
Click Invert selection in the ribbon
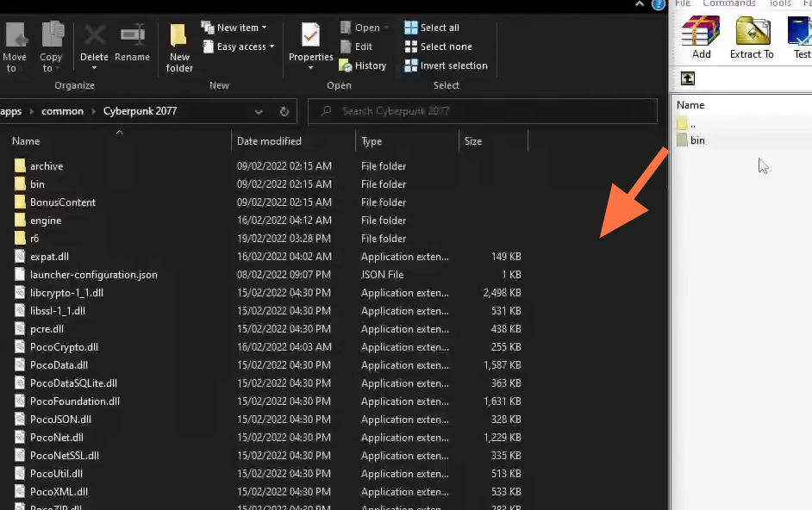click(x=446, y=65)
